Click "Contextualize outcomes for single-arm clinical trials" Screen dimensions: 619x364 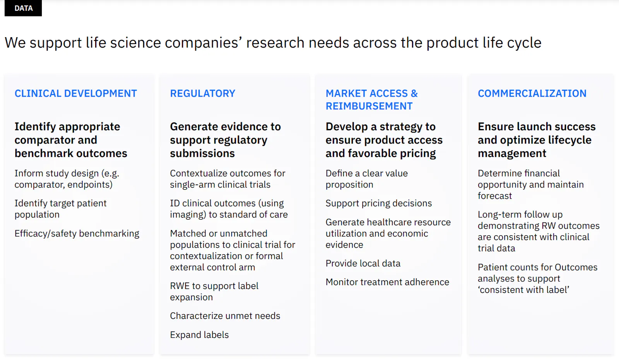[227, 179]
